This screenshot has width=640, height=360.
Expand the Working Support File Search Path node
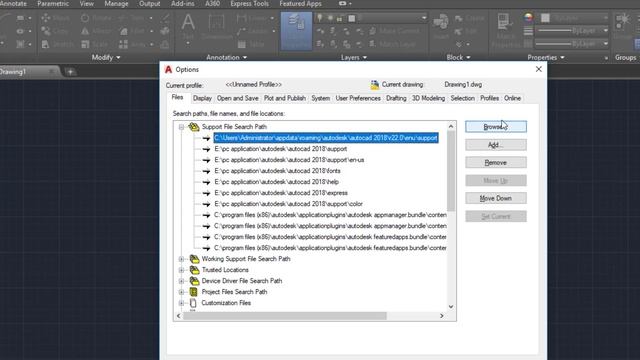point(182,259)
